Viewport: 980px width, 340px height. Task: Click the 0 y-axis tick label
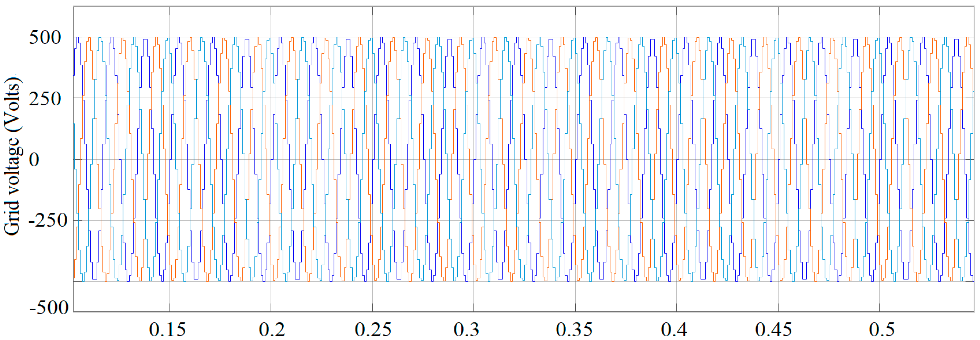coord(34,160)
